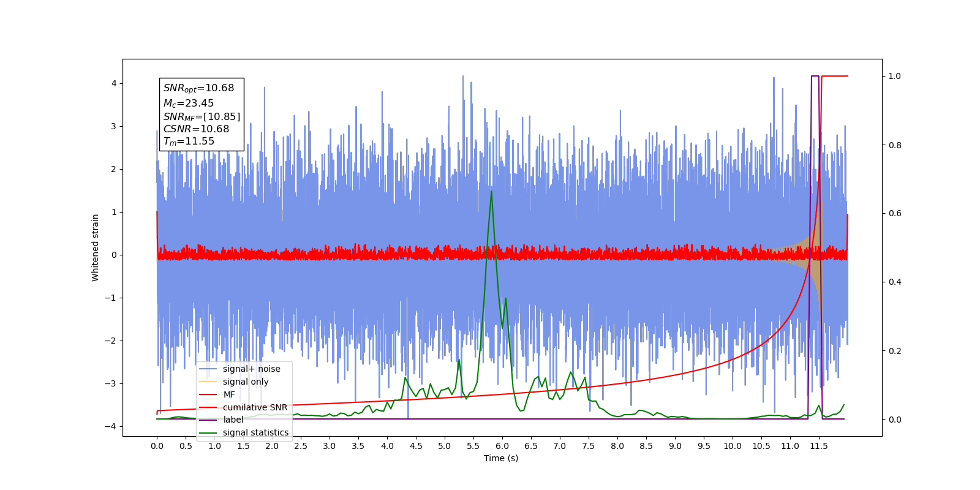The height and width of the screenshot is (490, 980).
Task: Click the SNR_opt=10.68 annotation text
Action: pyautogui.click(x=198, y=88)
